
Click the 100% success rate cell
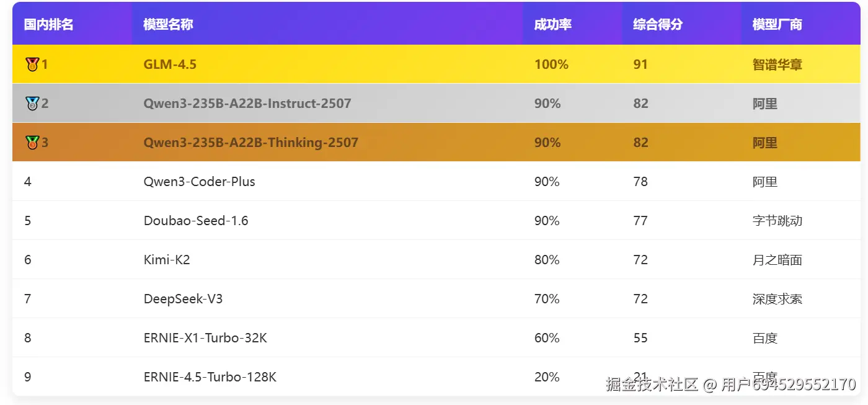[x=551, y=64]
